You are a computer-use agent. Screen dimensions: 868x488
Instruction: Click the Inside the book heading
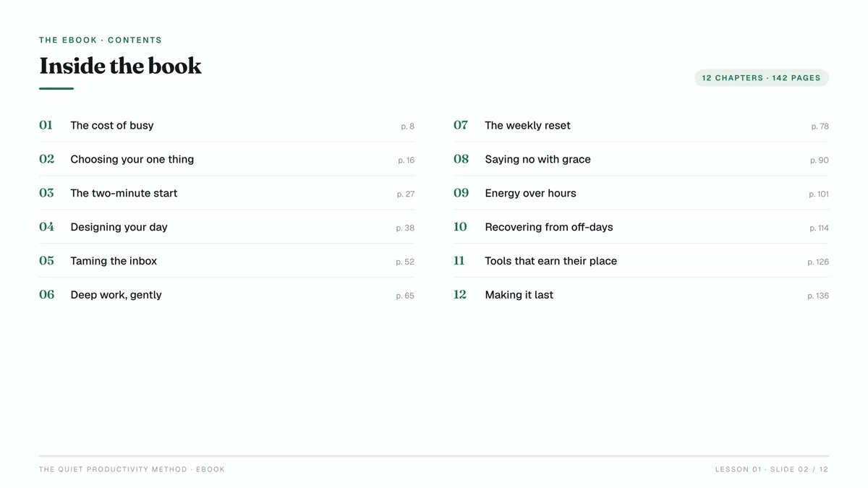(120, 66)
